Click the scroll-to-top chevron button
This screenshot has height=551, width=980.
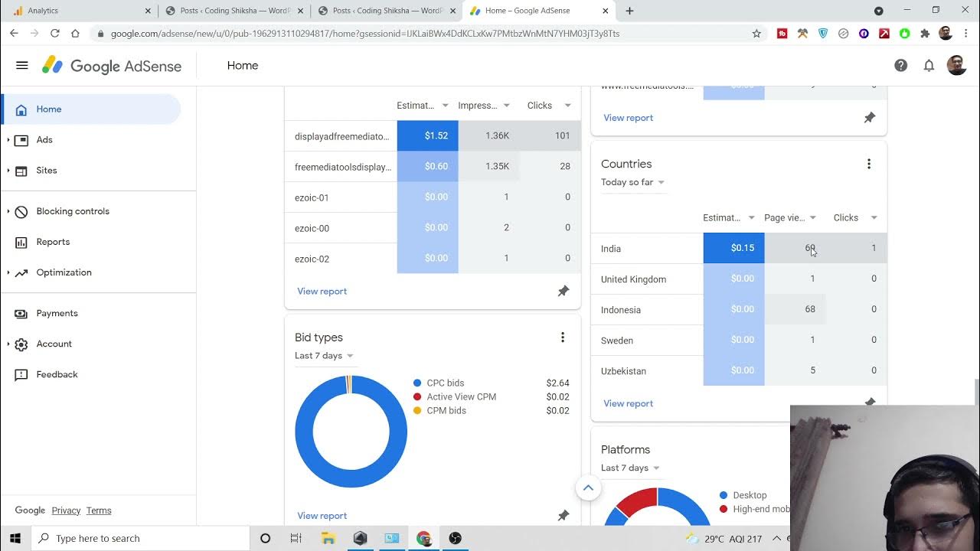coord(588,488)
